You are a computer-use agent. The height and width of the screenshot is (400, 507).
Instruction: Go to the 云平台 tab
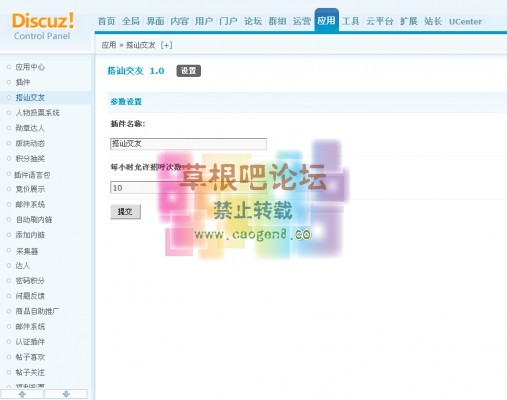point(380,21)
